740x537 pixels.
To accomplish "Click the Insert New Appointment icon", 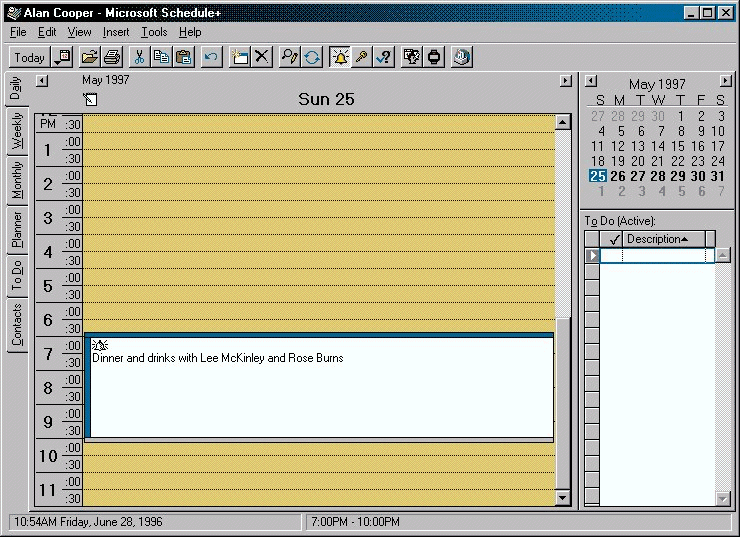I will click(x=240, y=57).
